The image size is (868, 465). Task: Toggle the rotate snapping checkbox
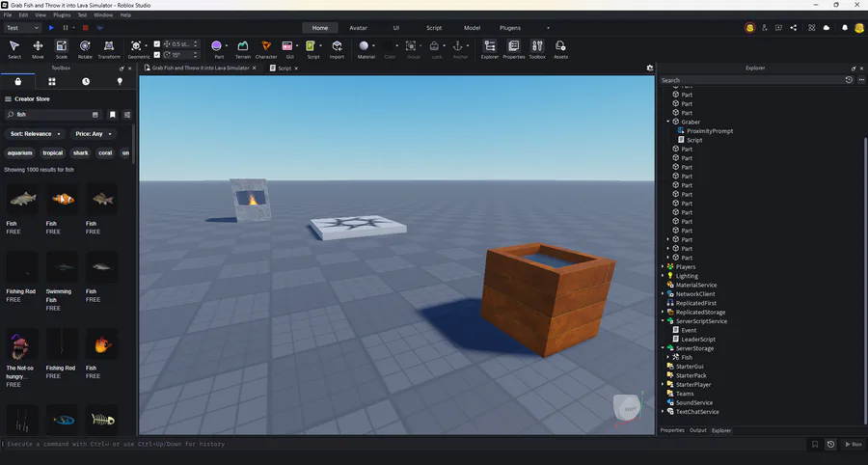[x=156, y=55]
